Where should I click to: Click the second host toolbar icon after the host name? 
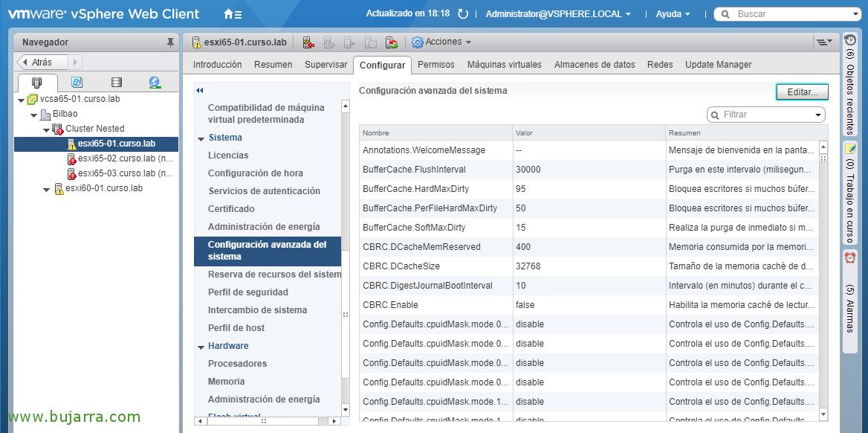click(x=330, y=42)
